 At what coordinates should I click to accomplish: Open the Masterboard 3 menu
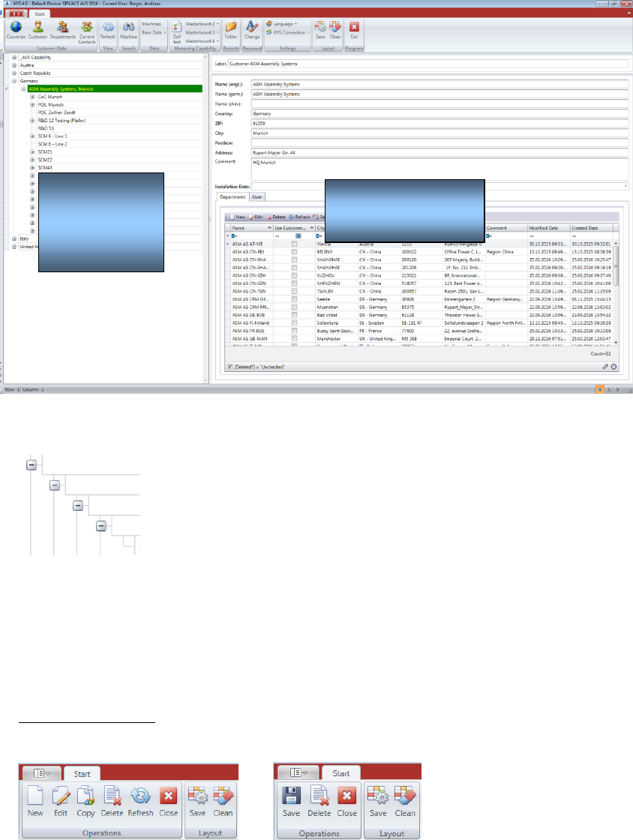click(202, 33)
